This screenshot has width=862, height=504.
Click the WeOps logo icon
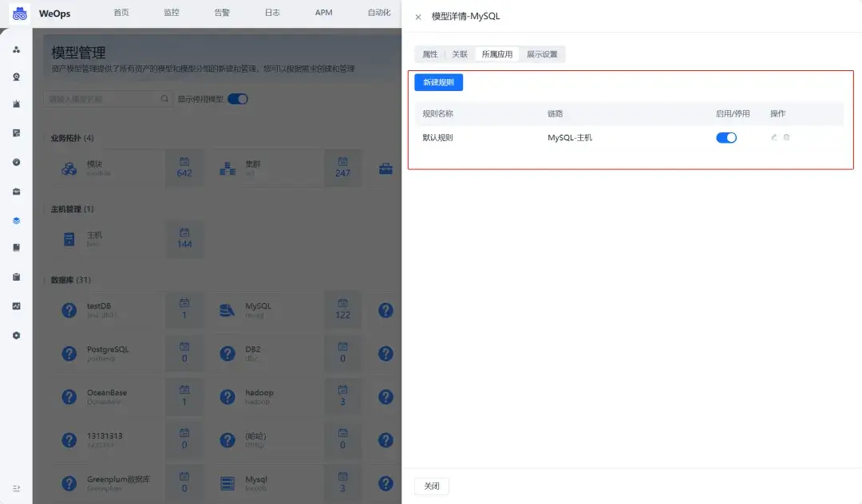(x=19, y=13)
